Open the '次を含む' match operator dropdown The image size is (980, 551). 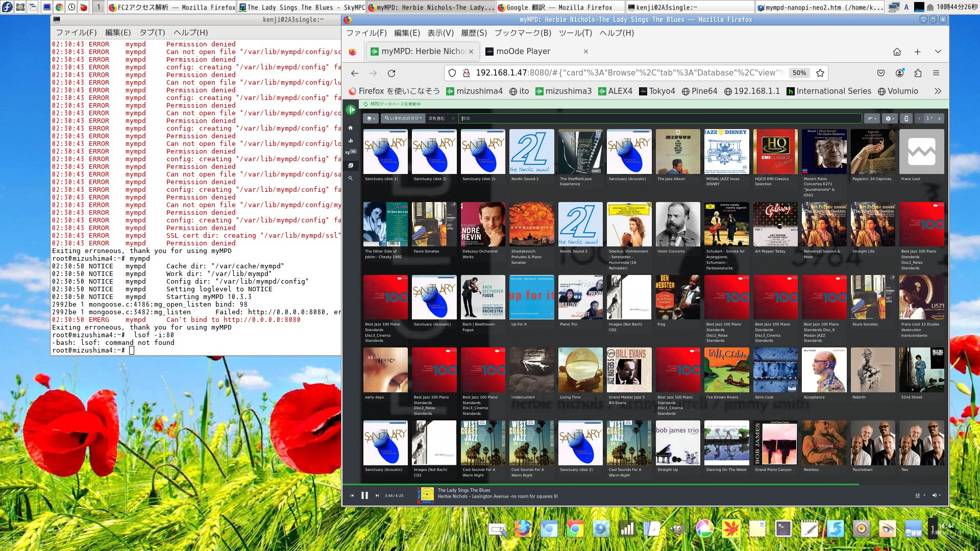[441, 118]
